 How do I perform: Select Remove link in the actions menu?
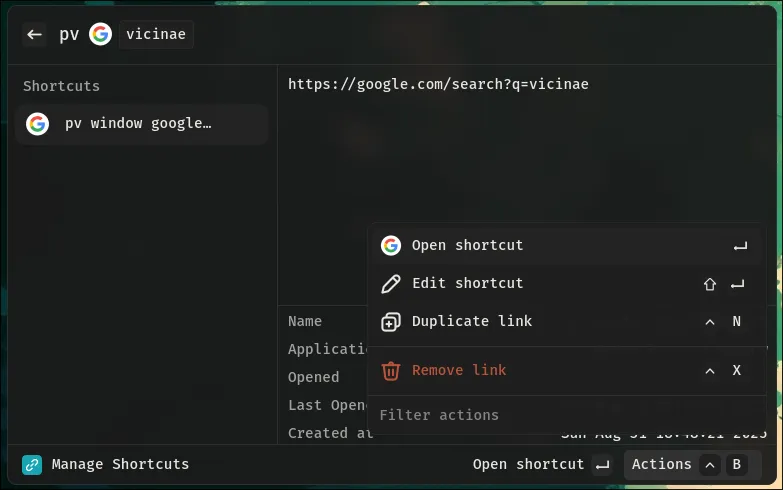point(459,370)
